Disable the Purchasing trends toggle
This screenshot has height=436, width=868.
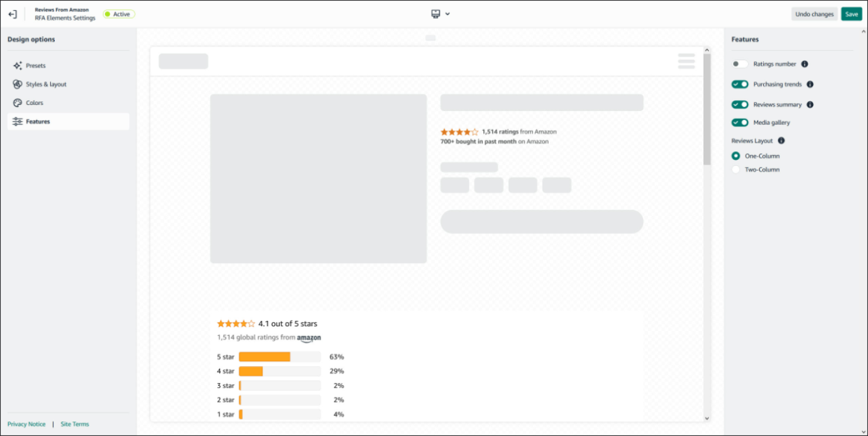click(740, 84)
